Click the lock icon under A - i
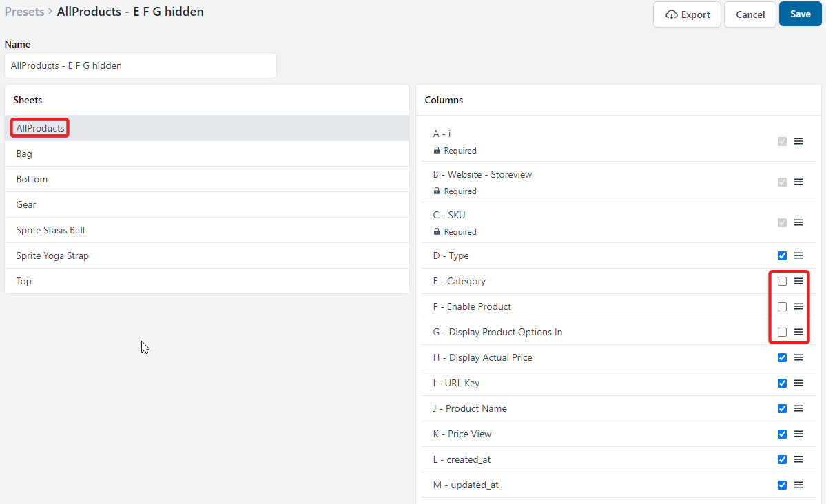This screenshot has height=504, width=826. pos(437,150)
